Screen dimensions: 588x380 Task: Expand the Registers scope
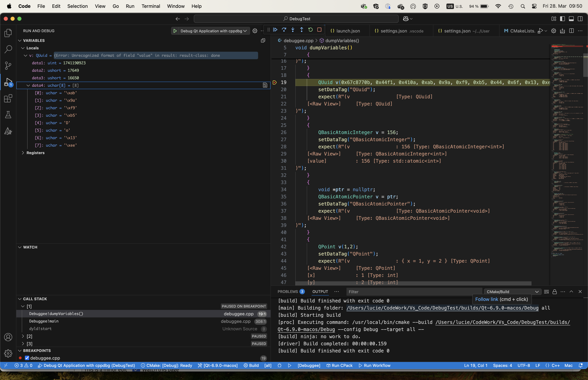[x=23, y=153]
